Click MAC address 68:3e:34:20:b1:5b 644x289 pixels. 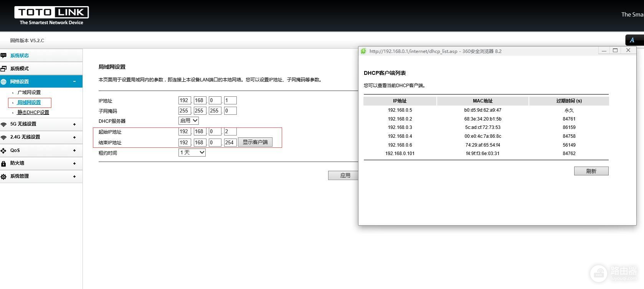[483, 119]
